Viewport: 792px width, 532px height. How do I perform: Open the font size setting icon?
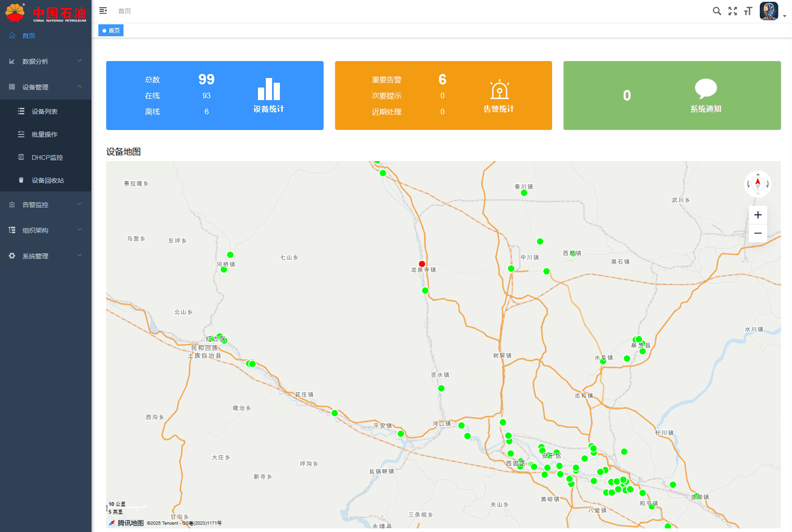tap(748, 11)
